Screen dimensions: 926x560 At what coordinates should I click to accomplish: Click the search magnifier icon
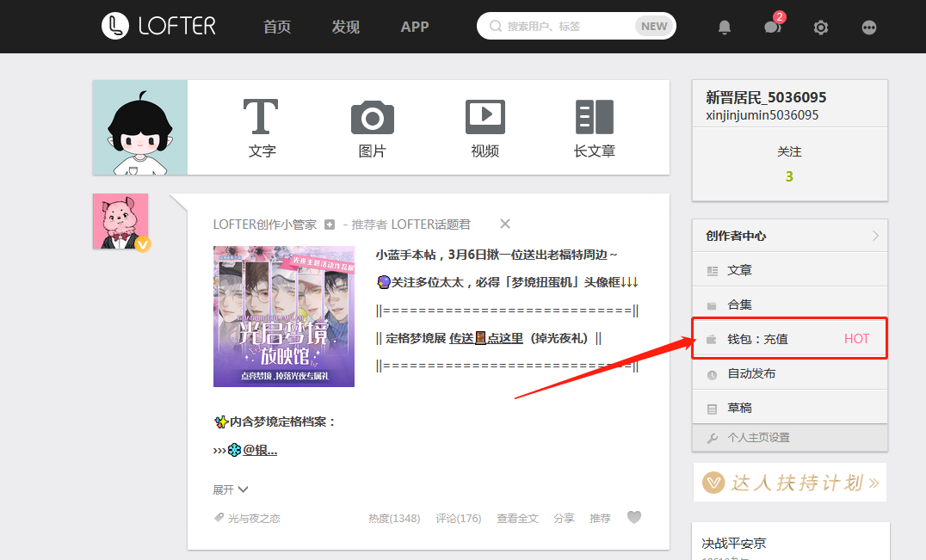[496, 26]
